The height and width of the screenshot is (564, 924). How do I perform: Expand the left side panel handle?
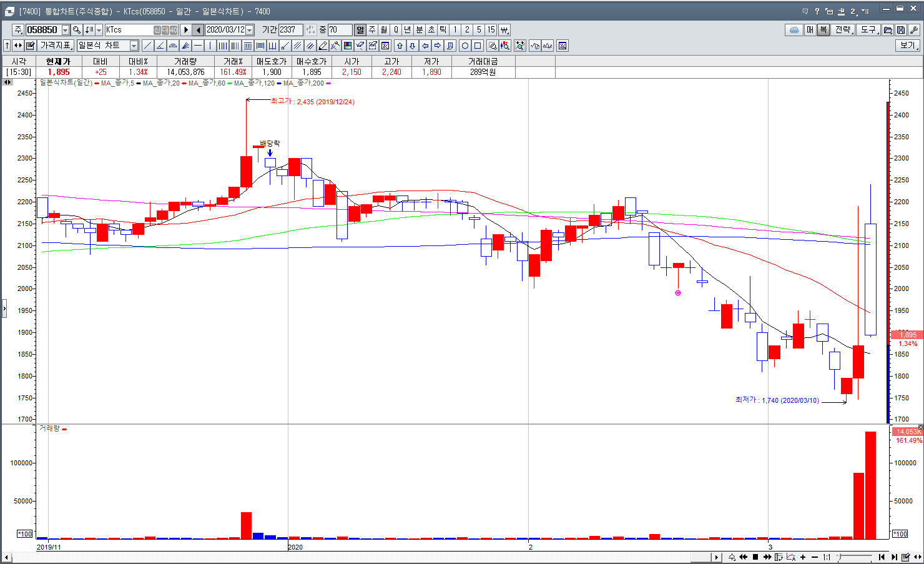click(x=4, y=309)
